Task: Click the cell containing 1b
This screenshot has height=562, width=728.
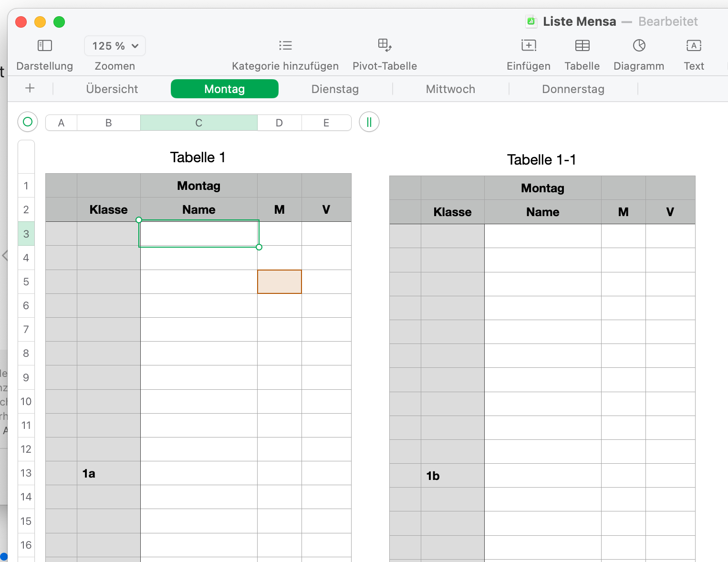Action: (452, 476)
